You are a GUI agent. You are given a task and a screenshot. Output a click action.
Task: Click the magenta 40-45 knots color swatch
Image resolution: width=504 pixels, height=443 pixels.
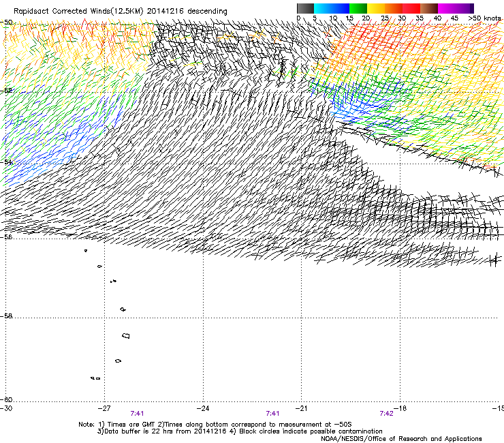pyautogui.click(x=447, y=8)
